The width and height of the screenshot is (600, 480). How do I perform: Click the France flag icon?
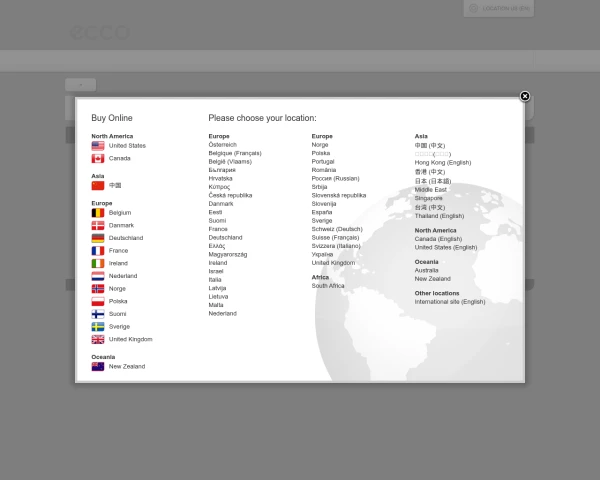pyautogui.click(x=98, y=251)
